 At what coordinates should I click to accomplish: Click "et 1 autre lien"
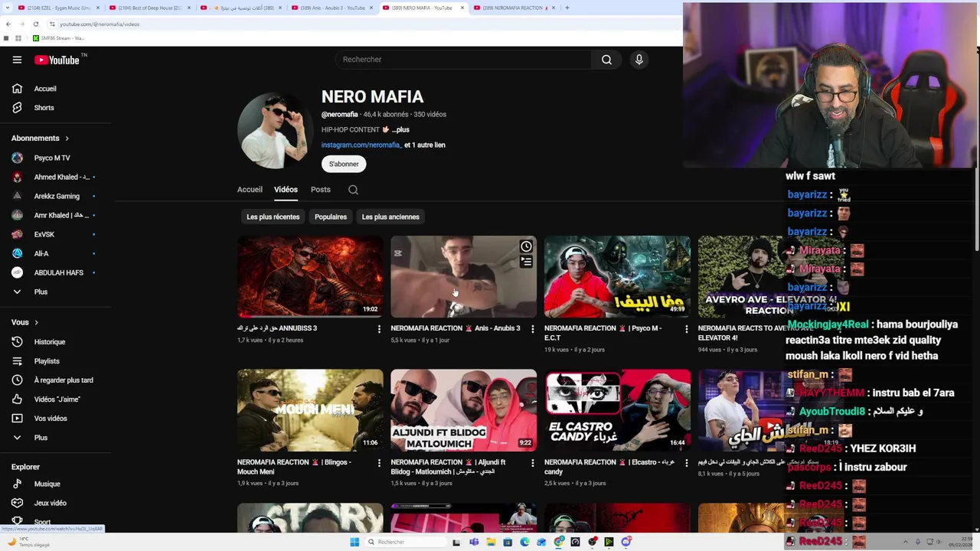coord(425,145)
